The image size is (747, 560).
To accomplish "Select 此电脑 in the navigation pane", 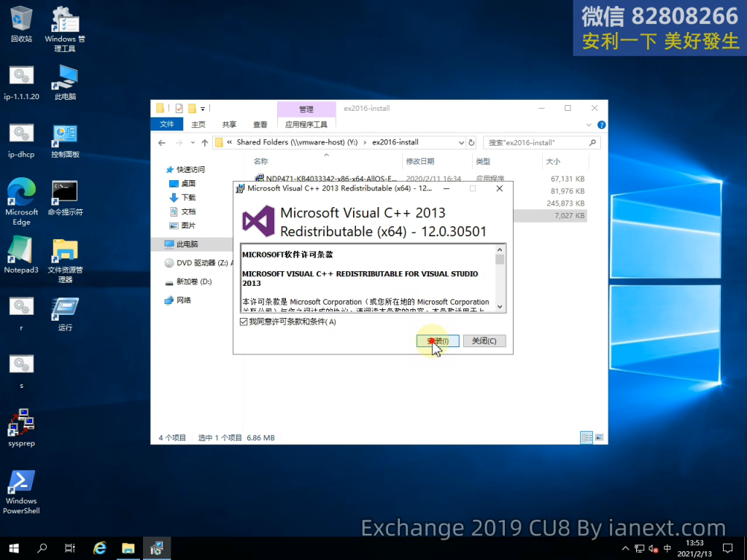I will click(x=186, y=244).
